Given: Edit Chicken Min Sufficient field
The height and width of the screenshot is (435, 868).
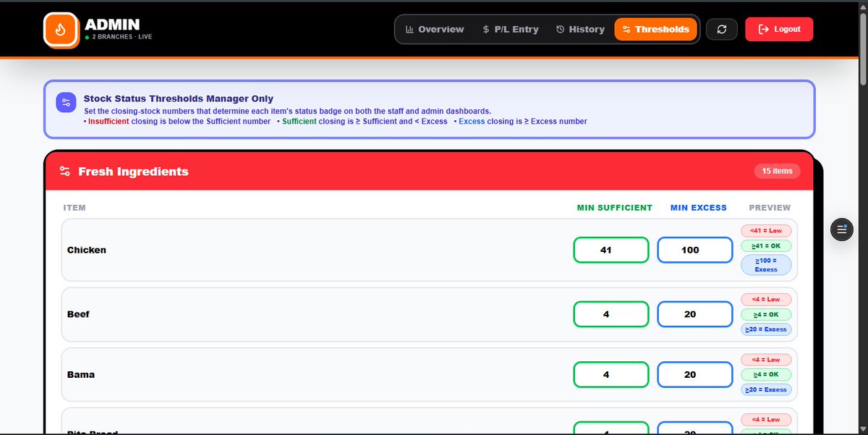Looking at the screenshot, I should (611, 250).
